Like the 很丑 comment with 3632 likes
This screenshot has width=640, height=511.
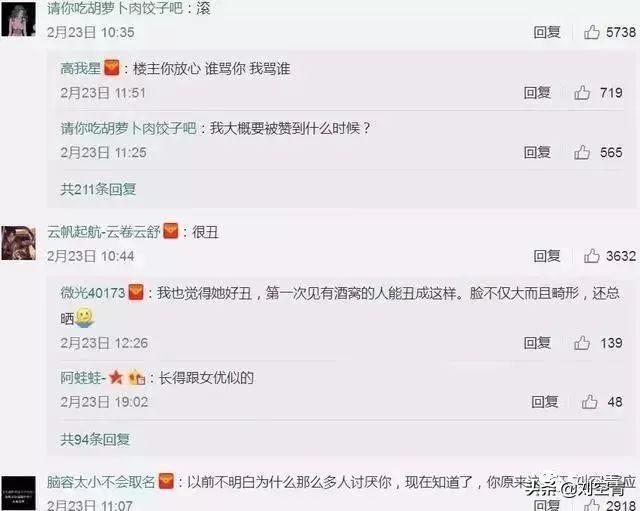[x=591, y=256]
